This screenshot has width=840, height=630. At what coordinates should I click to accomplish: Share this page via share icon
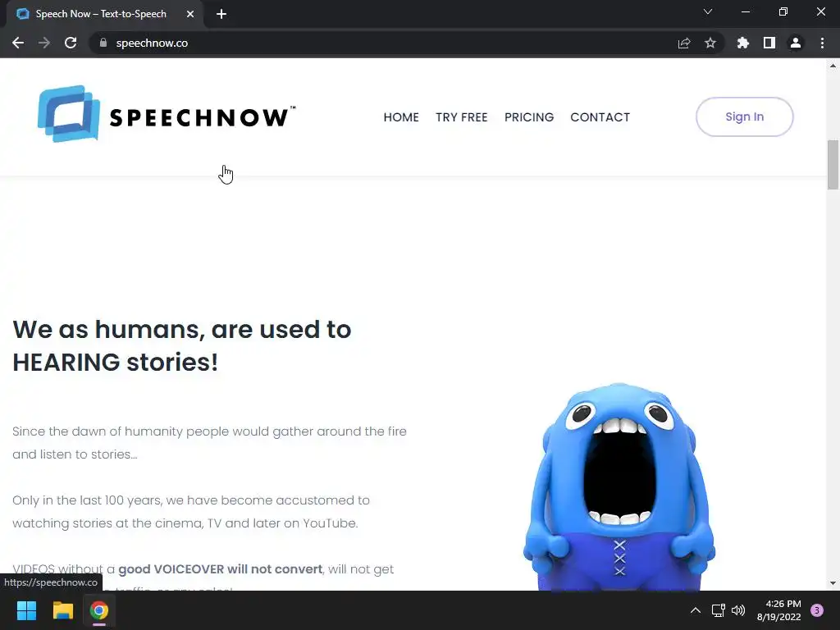684,43
